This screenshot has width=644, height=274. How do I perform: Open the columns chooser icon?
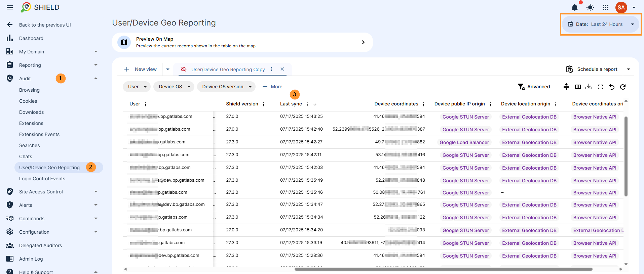pyautogui.click(x=578, y=87)
